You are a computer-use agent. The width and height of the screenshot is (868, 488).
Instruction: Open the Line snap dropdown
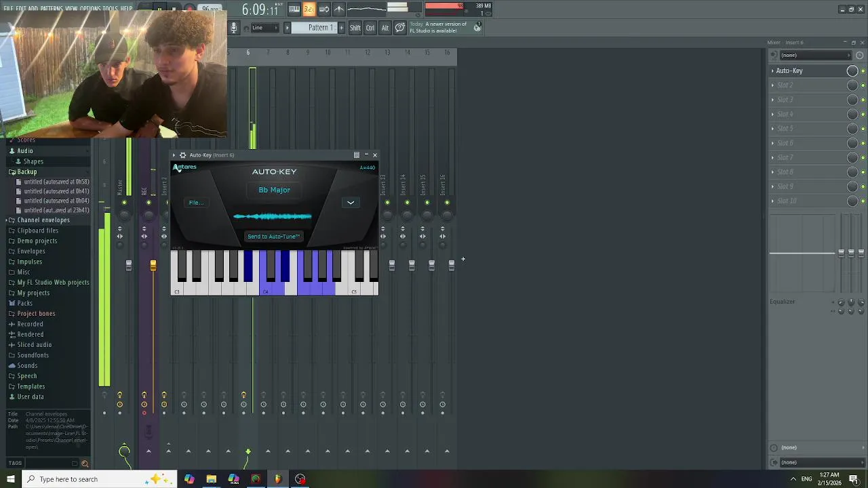[264, 28]
